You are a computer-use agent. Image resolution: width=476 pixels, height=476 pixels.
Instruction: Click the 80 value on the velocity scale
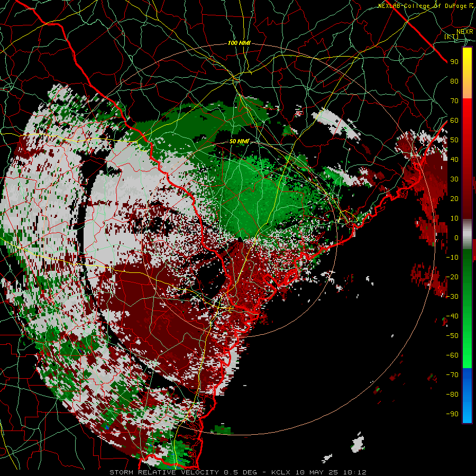454,81
